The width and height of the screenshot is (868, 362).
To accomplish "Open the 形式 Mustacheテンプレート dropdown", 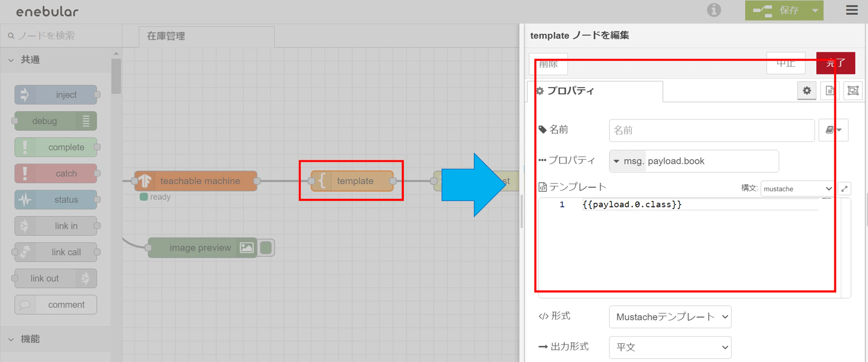I will (670, 317).
